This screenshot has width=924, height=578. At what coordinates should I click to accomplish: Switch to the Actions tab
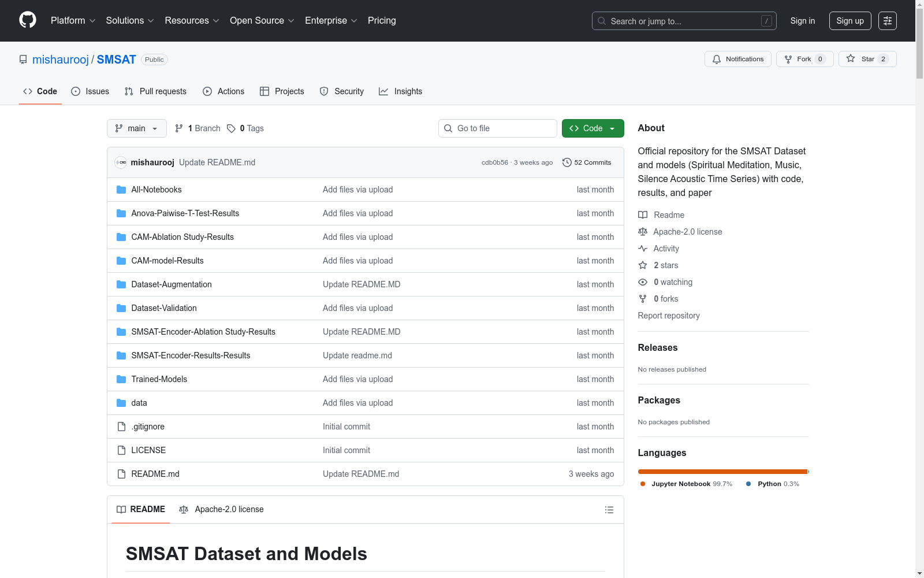[223, 91]
